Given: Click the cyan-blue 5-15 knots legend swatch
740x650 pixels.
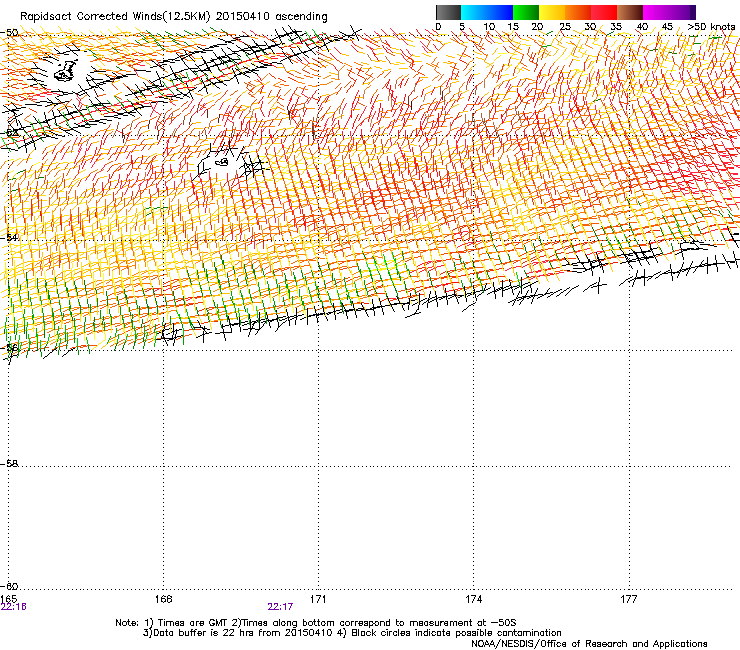Looking at the screenshot, I should tap(487, 12).
